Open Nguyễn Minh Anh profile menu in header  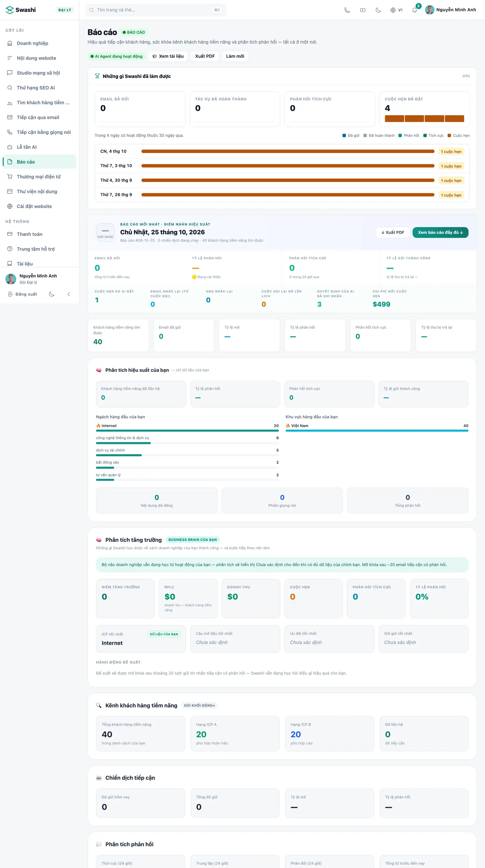[450, 10]
